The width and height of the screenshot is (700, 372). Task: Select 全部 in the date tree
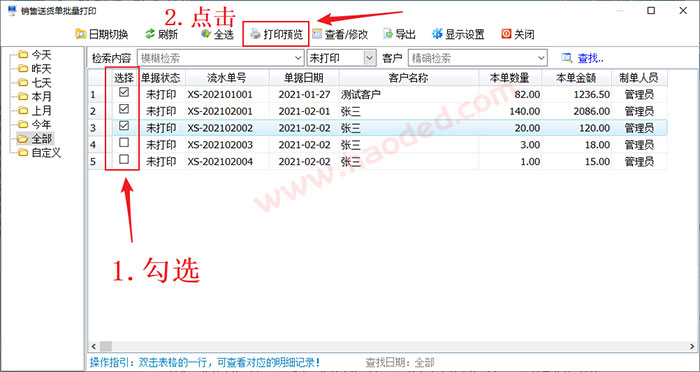(42, 138)
